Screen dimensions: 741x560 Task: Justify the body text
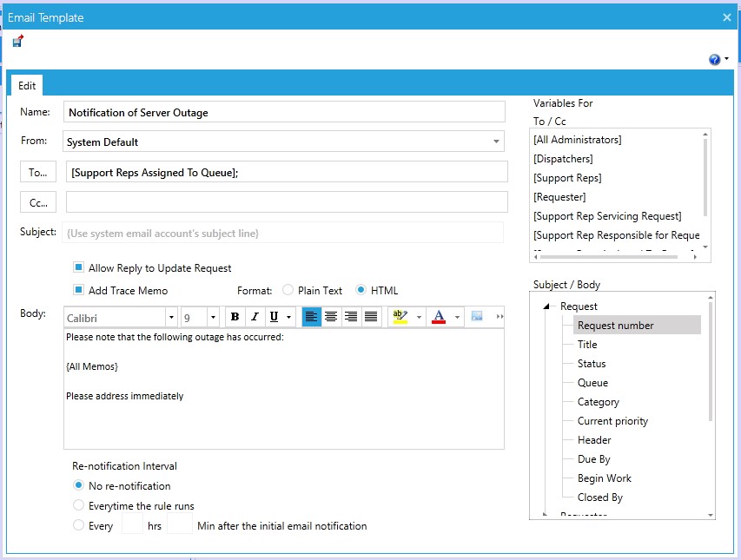(x=371, y=317)
